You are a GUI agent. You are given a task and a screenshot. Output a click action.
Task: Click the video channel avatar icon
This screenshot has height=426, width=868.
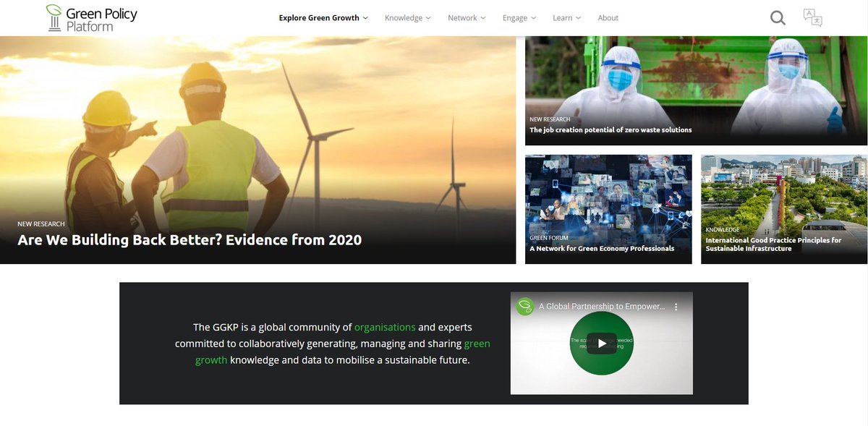[525, 307]
